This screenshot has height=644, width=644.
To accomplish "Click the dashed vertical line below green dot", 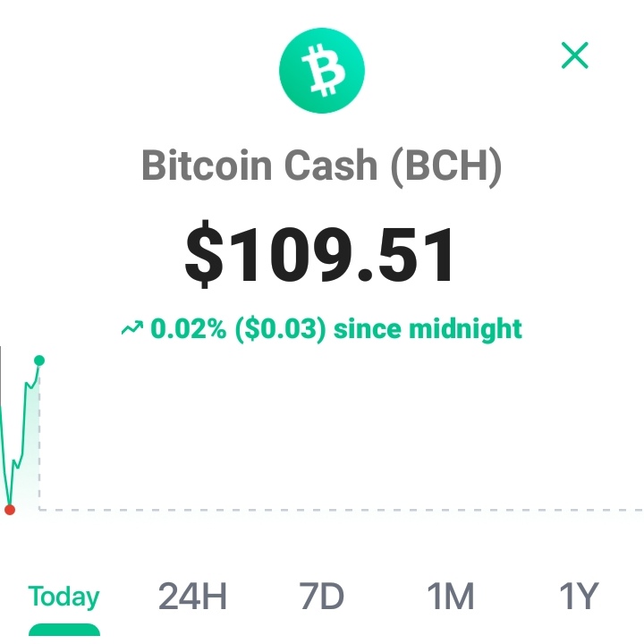I will point(39,437).
